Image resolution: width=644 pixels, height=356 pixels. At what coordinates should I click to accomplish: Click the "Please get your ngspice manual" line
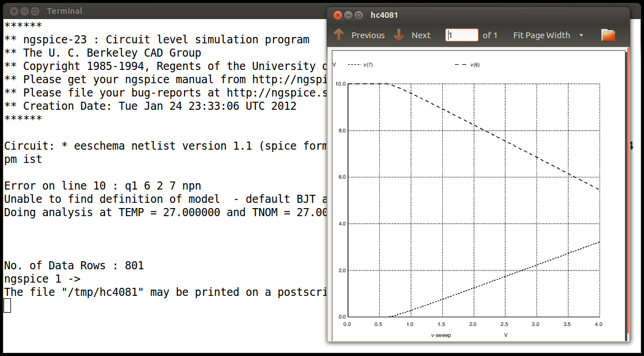tap(165, 79)
